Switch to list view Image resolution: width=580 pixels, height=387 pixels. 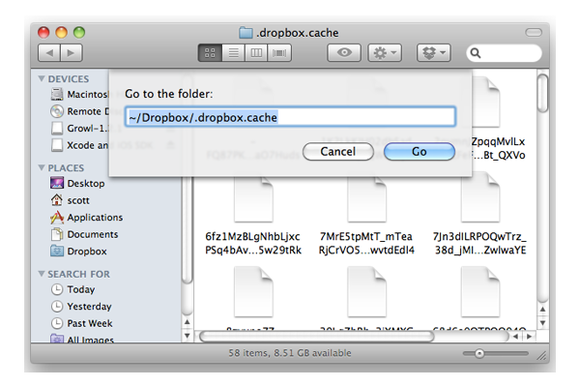click(x=233, y=53)
